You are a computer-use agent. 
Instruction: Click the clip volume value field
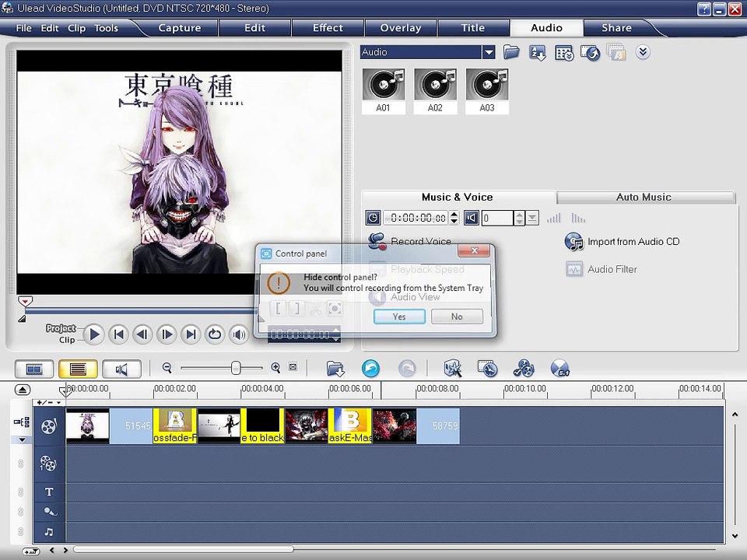(497, 218)
